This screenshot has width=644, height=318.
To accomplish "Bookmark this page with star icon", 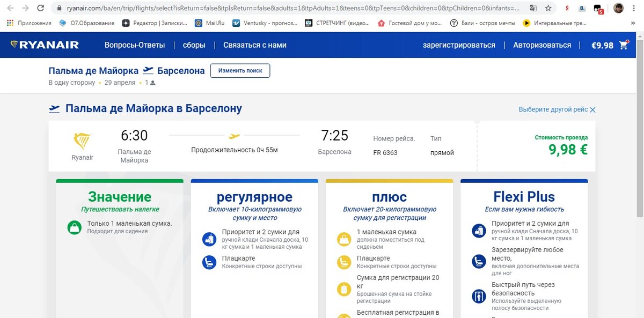I will pyautogui.click(x=548, y=8).
